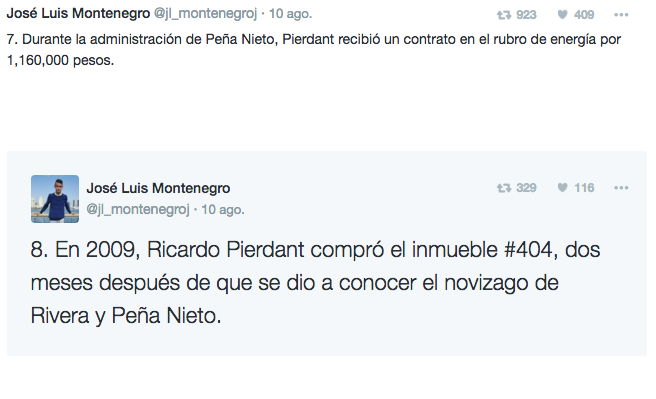Select the tweet 8 text about inmueble #404
The image size is (656, 399).
[x=315, y=283]
